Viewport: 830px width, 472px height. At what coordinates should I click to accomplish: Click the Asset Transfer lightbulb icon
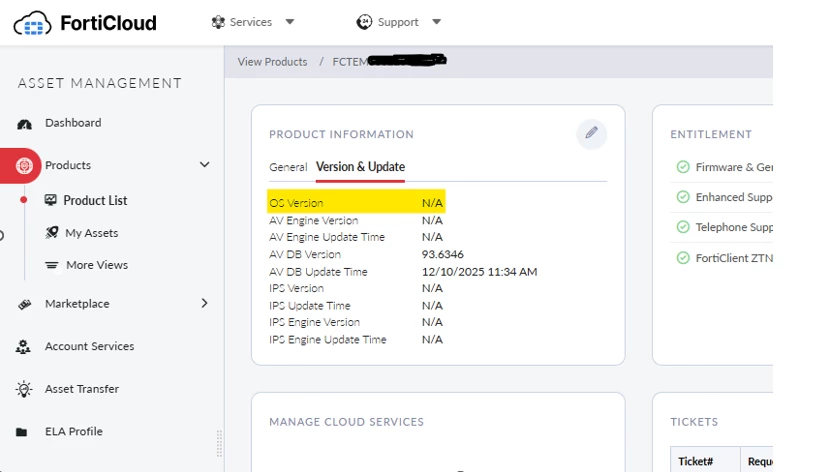click(24, 389)
